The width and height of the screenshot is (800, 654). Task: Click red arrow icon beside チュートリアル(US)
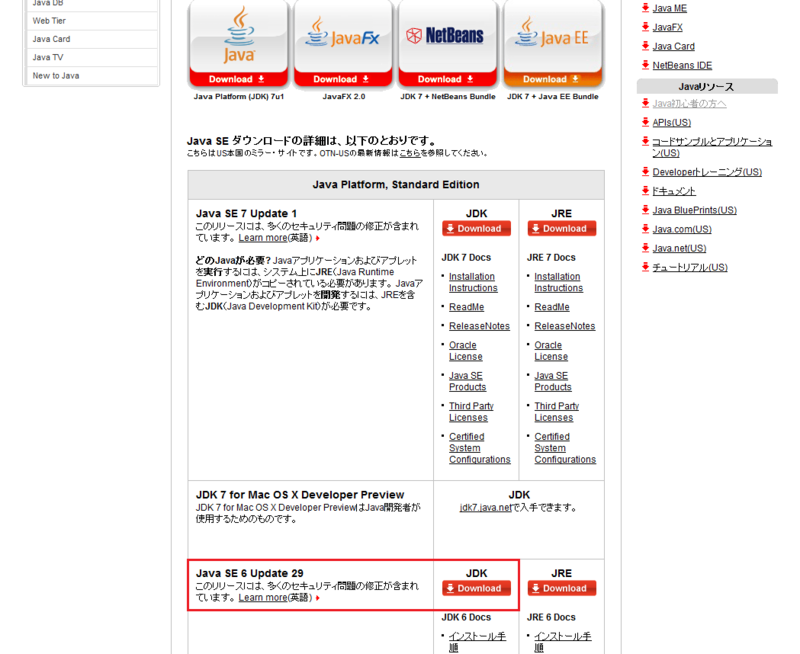click(x=645, y=267)
